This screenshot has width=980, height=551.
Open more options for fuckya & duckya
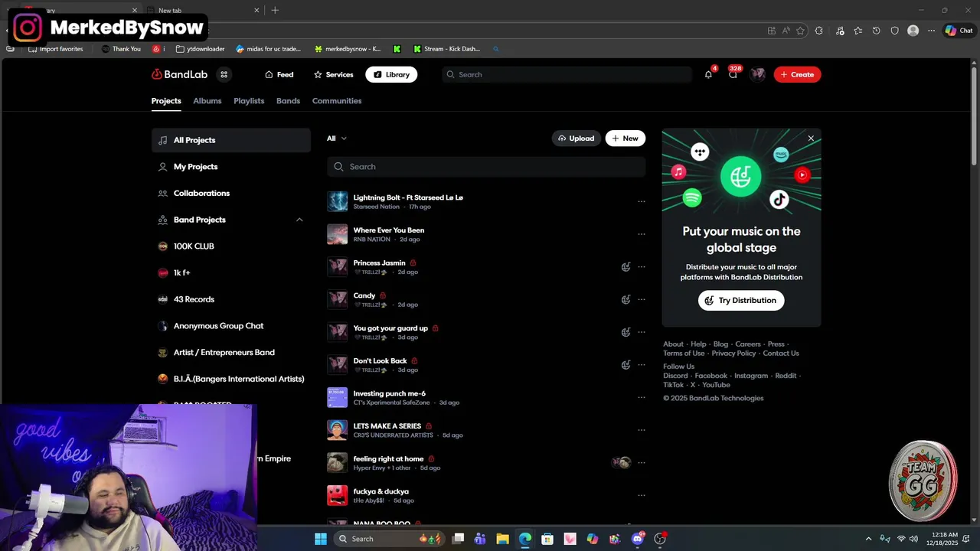642,495
